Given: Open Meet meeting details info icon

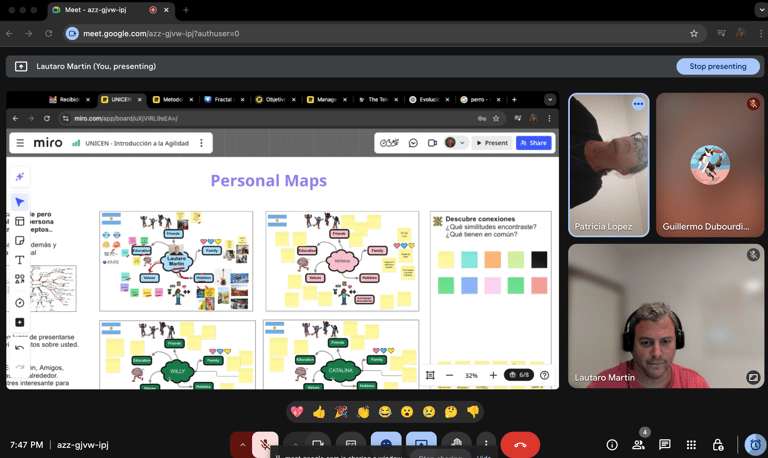Looking at the screenshot, I should [x=612, y=445].
